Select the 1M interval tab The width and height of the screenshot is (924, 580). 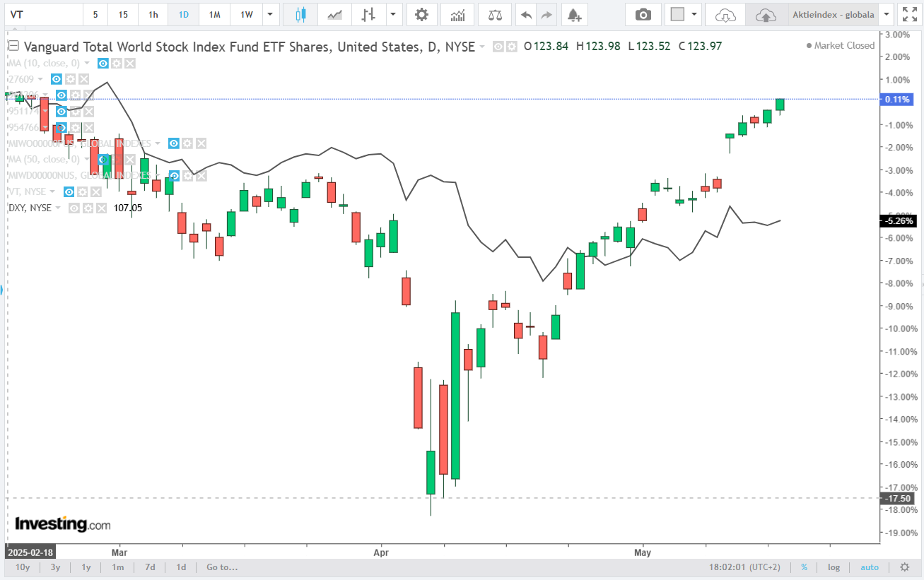point(215,14)
